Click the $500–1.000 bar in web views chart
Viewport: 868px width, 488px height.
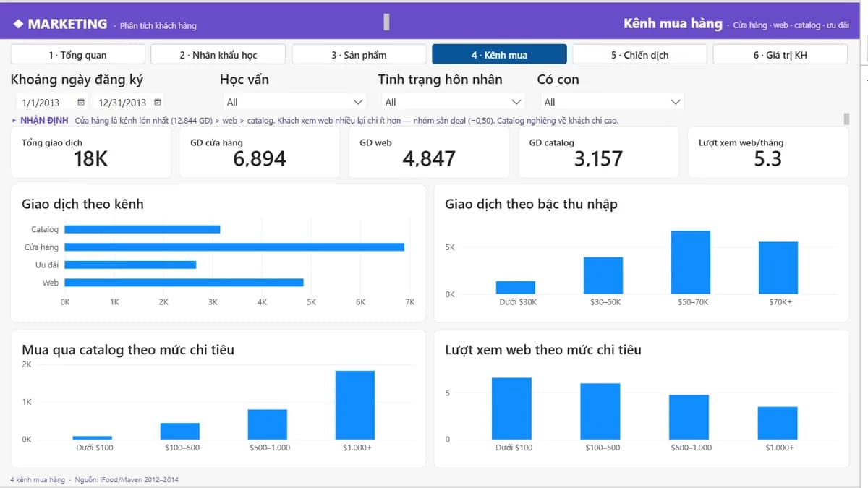click(x=689, y=417)
